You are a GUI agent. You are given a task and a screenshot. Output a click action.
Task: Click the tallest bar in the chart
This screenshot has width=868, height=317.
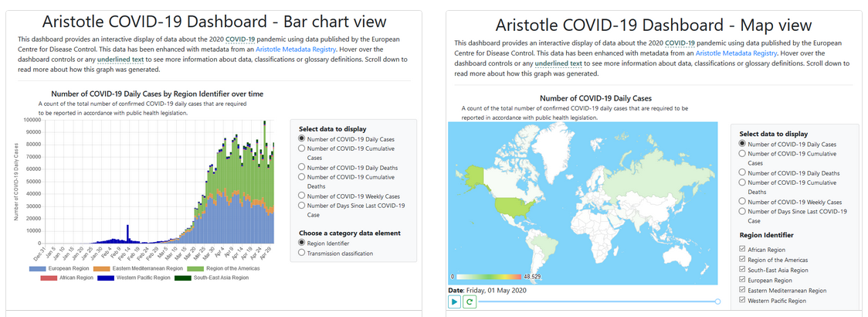point(265,182)
